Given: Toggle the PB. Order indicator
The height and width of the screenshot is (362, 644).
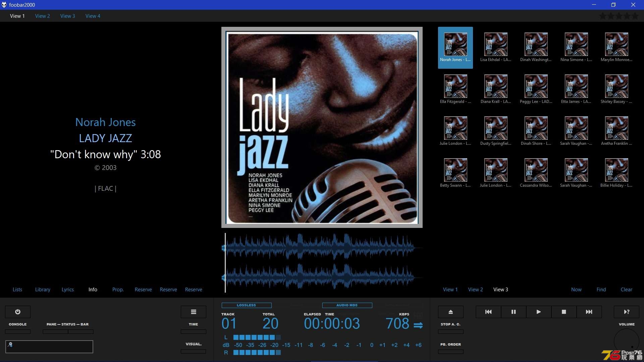Looking at the screenshot, I should 451,352.
